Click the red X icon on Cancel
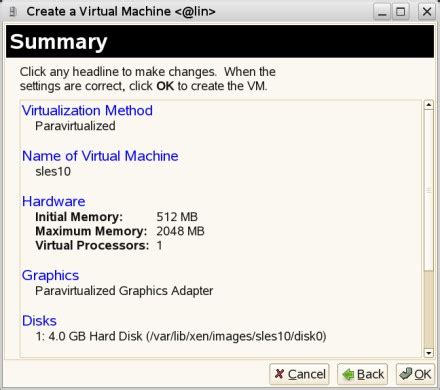 pyautogui.click(x=279, y=374)
